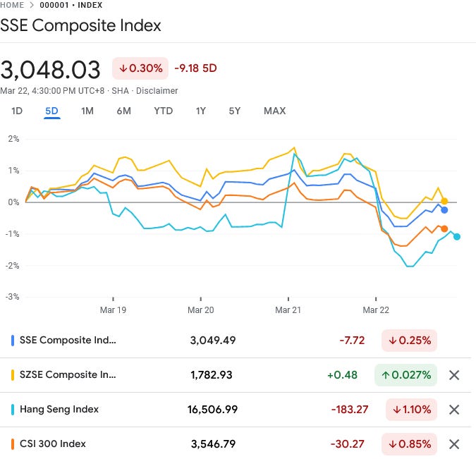This screenshot has width=476, height=459.
Task: Click the down 0.30% change badge
Action: [140, 68]
